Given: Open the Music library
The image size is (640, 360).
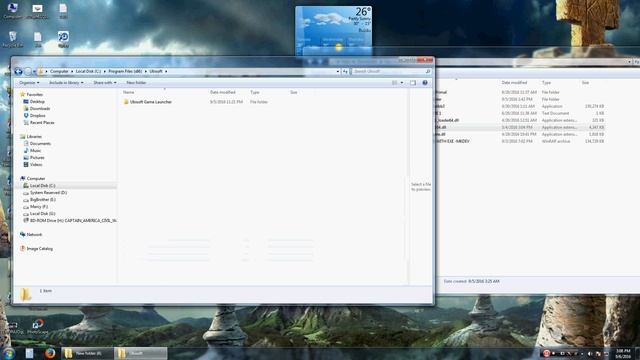Looking at the screenshot, I should point(35,151).
